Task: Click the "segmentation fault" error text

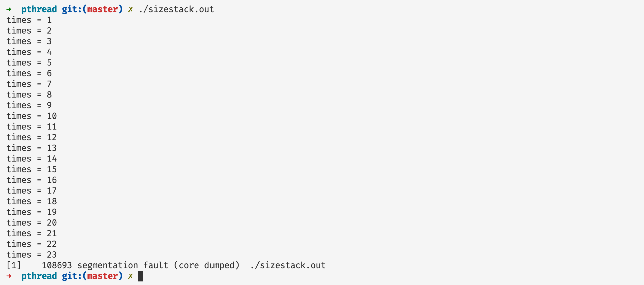Action: (123, 265)
